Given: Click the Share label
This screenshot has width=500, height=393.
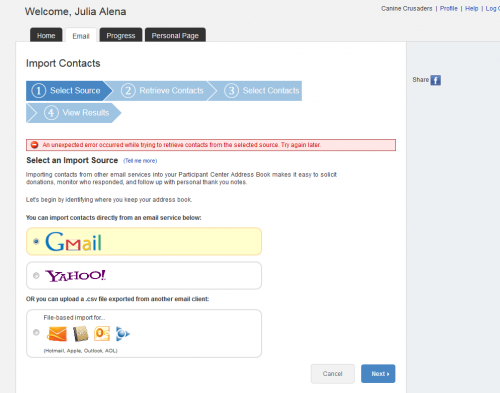Looking at the screenshot, I should click(420, 80).
